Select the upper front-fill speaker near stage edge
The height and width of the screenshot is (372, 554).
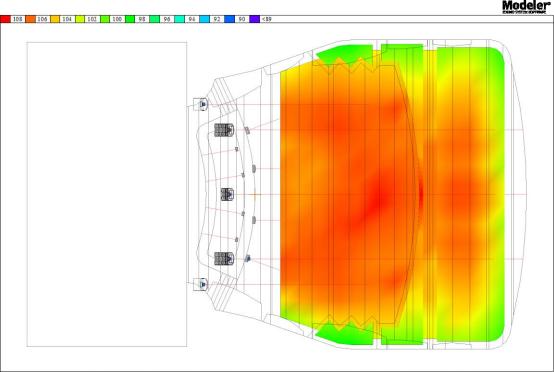(x=247, y=130)
